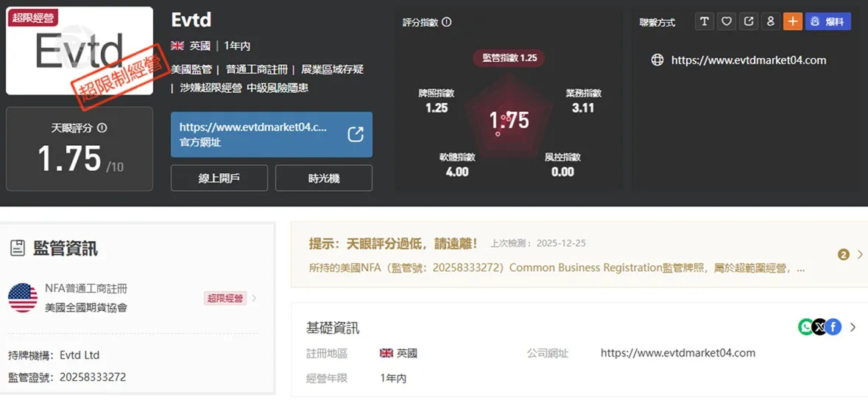Click the US flag NFA icon
The image size is (868, 403).
tap(23, 298)
